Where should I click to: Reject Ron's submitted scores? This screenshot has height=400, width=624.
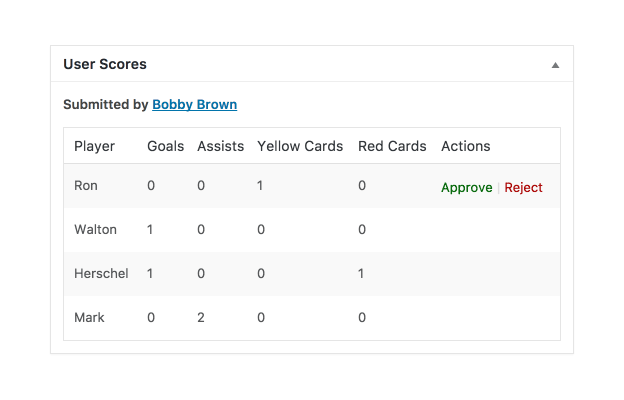(523, 187)
